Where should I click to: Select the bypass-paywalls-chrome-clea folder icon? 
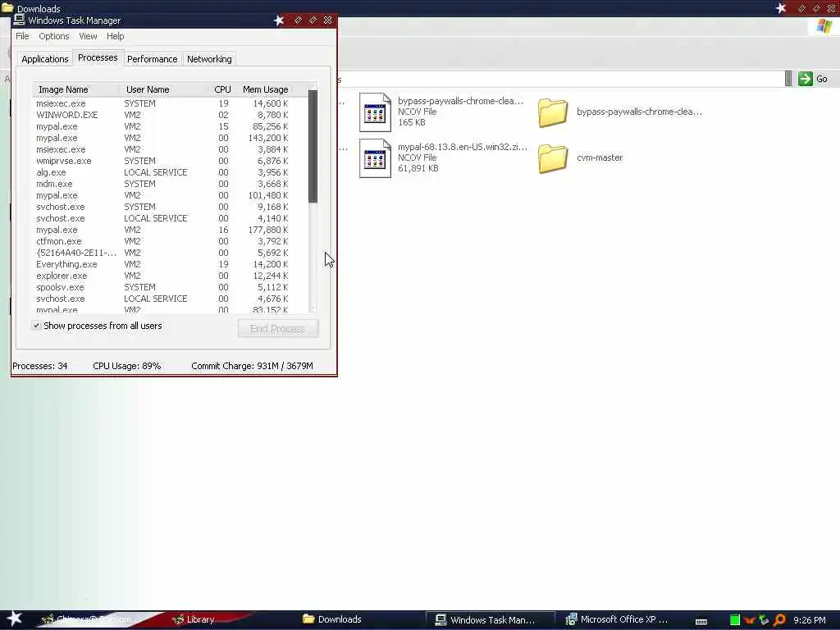pyautogui.click(x=552, y=112)
